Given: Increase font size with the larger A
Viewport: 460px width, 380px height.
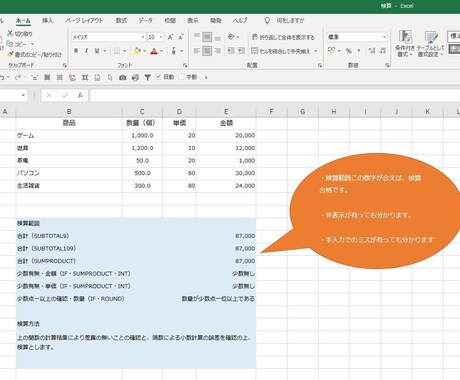Looking at the screenshot, I should [x=170, y=37].
